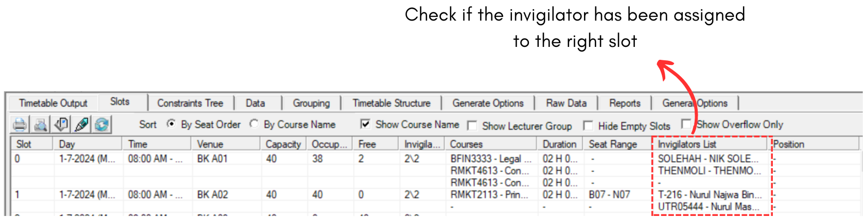868x218 pixels.
Task: Uncheck Show Course Name checkbox
Action: (365, 124)
